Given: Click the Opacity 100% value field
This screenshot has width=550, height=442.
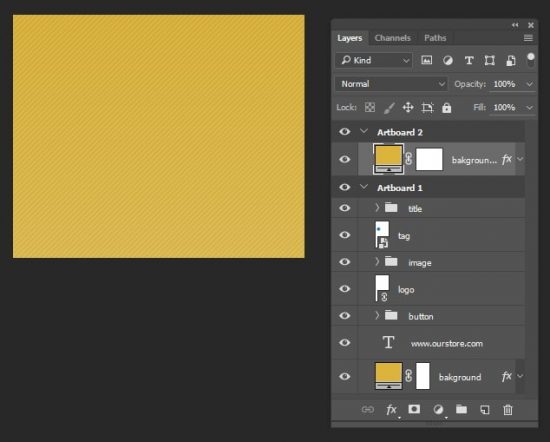Looking at the screenshot, I should point(505,84).
